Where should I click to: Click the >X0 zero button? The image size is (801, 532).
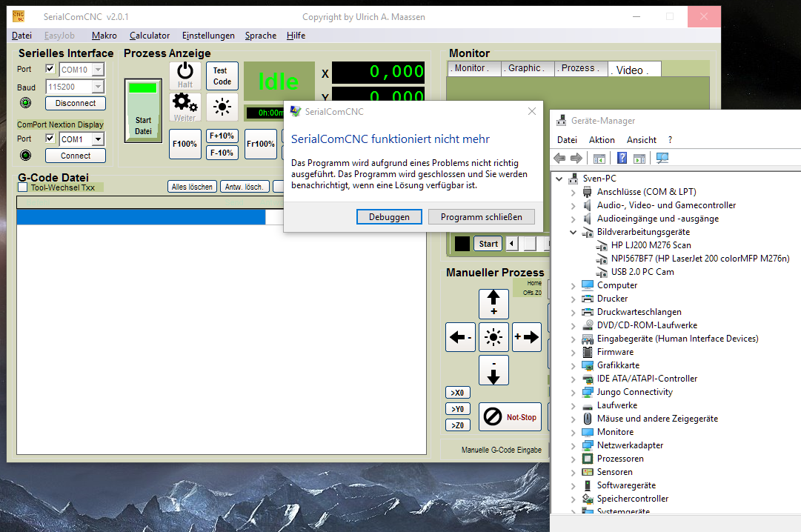[458, 393]
